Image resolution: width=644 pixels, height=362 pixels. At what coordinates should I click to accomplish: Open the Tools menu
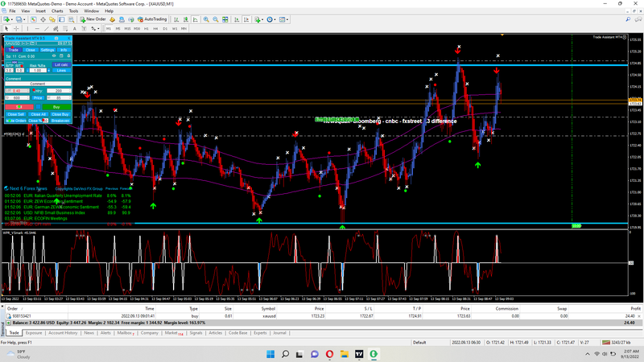pos(73,10)
